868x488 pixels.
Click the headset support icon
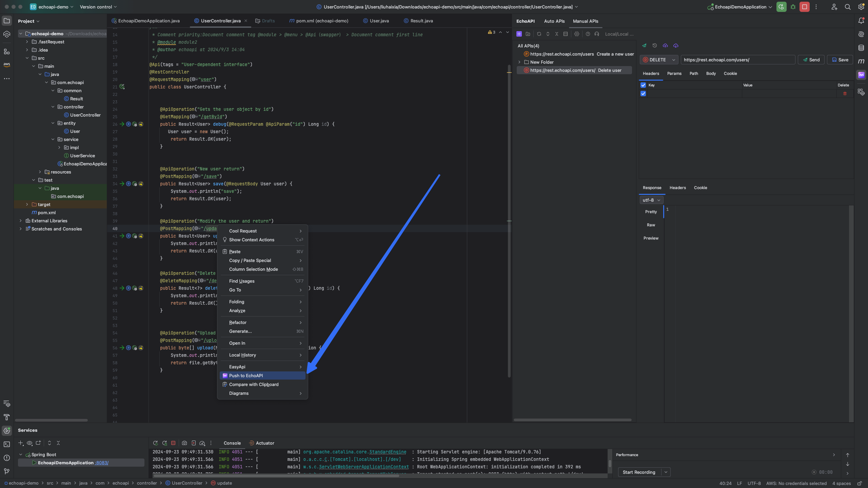point(597,34)
